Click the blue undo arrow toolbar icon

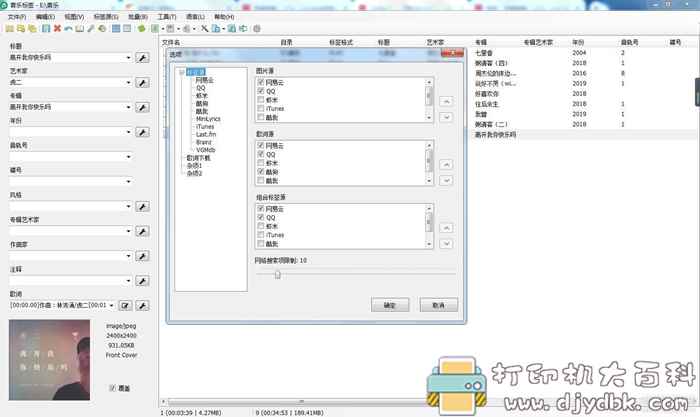pos(68,29)
